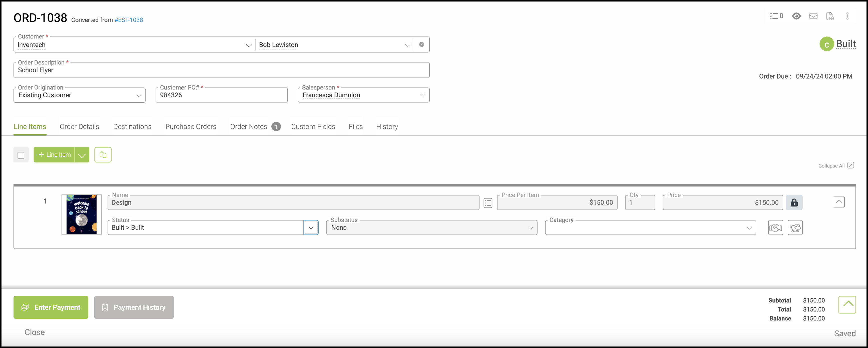Open the Built > Built status dropdown
Viewport: 868px width, 348px height.
tap(311, 228)
